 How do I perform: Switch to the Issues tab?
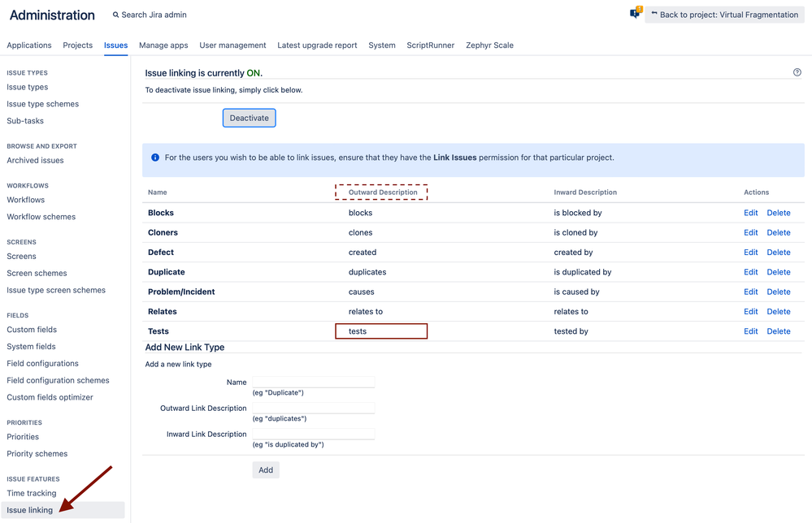pyautogui.click(x=115, y=45)
